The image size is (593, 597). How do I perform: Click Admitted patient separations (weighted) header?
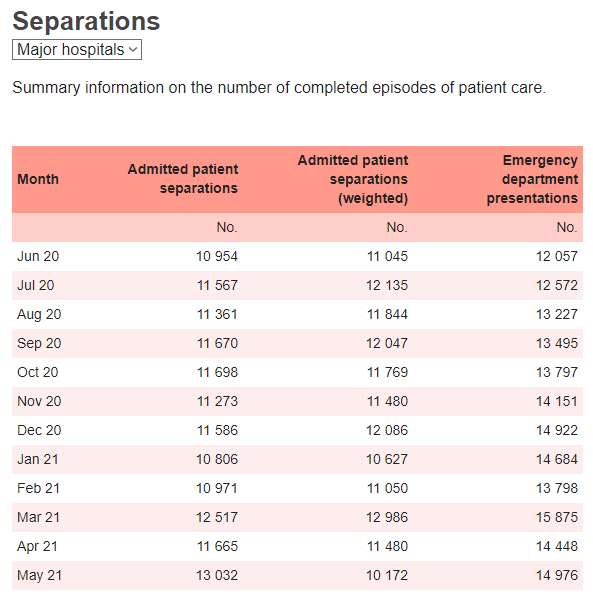pos(353,179)
